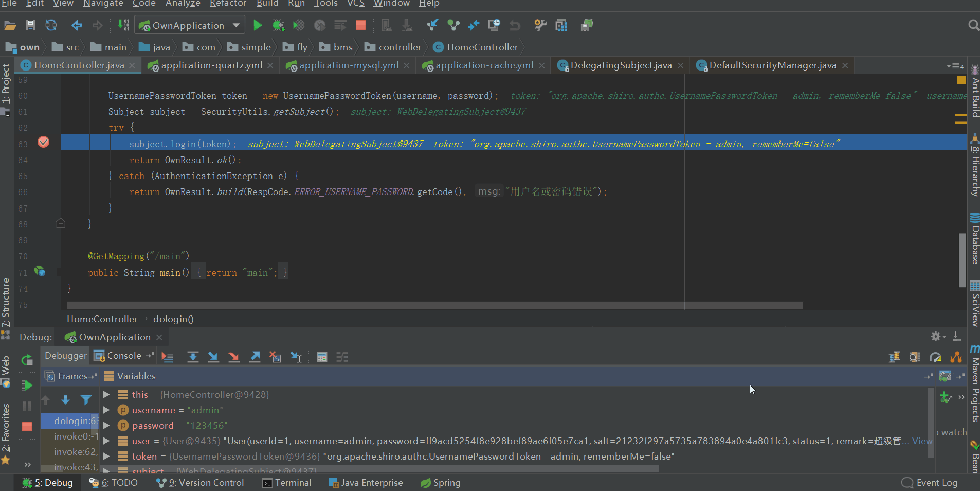Screen dimensions: 980x491
Task: Open thread dump icon in debug panel
Action: [894, 357]
